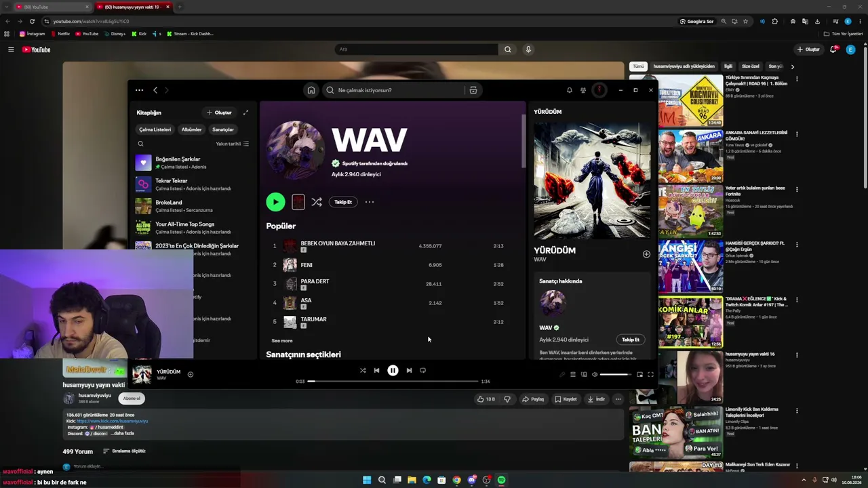Seek within the song progress bar

tap(393, 382)
